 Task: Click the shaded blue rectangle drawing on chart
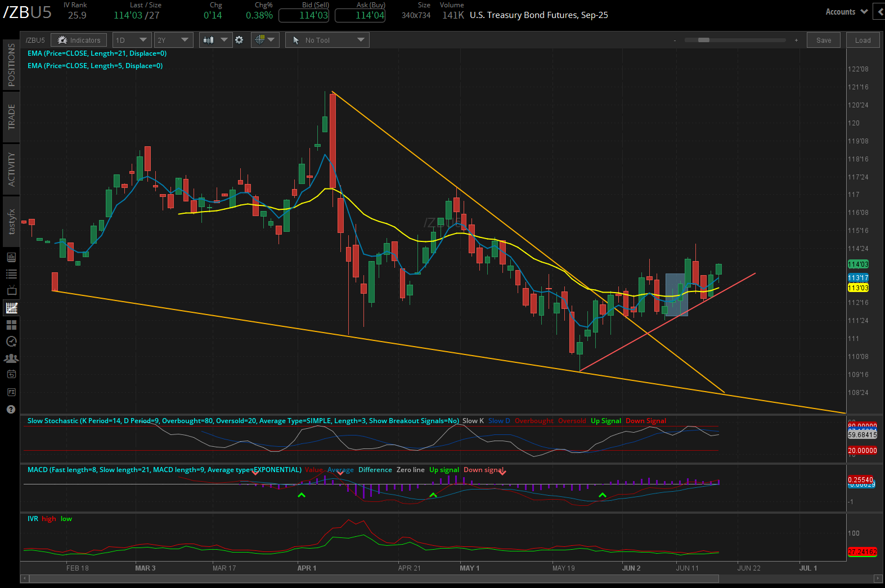(x=676, y=294)
